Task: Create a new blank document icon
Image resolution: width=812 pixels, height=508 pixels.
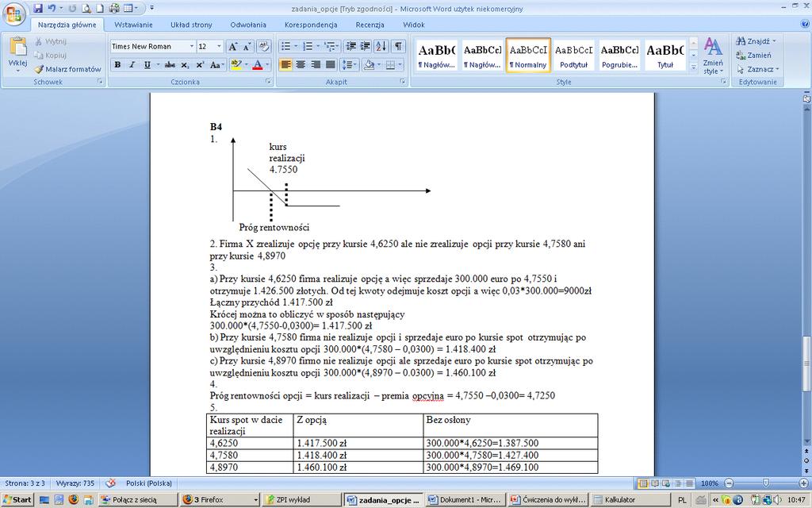Action: coord(100,8)
